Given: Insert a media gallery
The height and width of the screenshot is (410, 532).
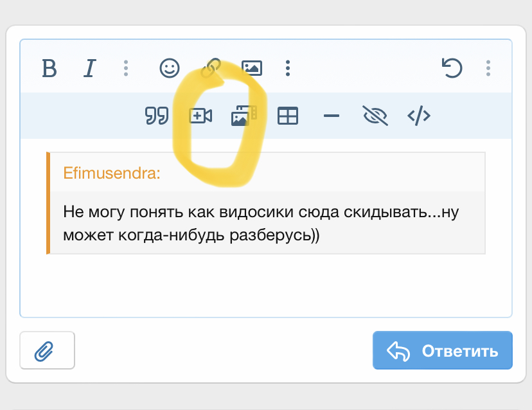Looking at the screenshot, I should [244, 116].
